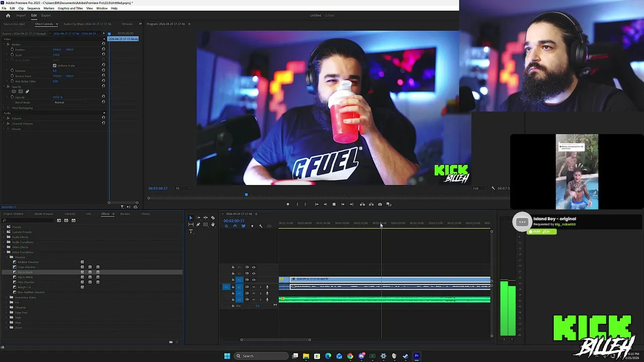Viewport: 644px width, 362px height.
Task: Click timeline Add Marker icon
Action: click(252, 226)
